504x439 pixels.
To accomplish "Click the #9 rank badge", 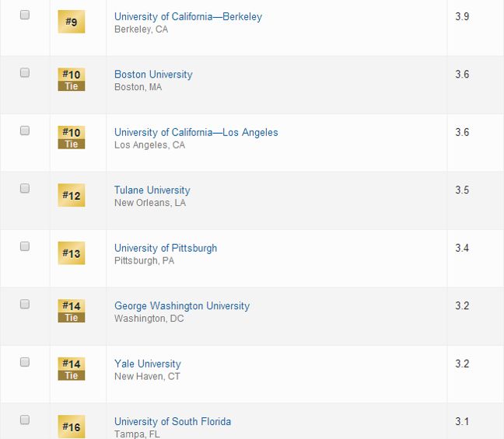I will click(72, 22).
